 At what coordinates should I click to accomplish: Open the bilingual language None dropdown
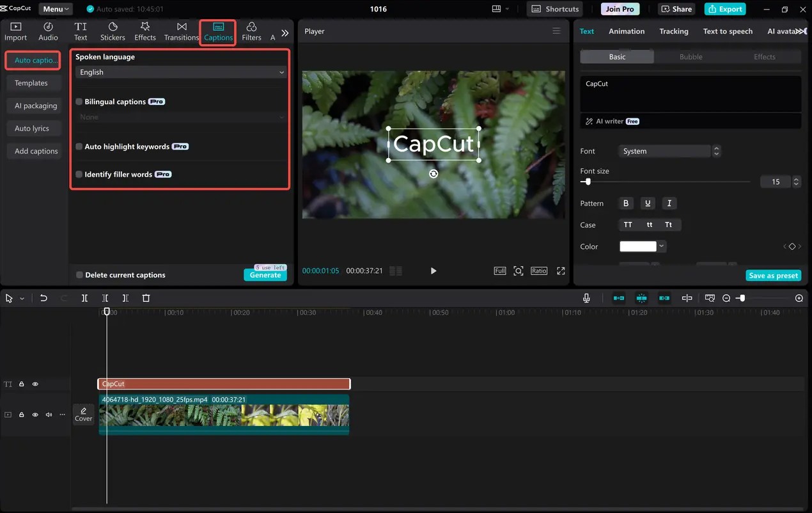[181, 117]
